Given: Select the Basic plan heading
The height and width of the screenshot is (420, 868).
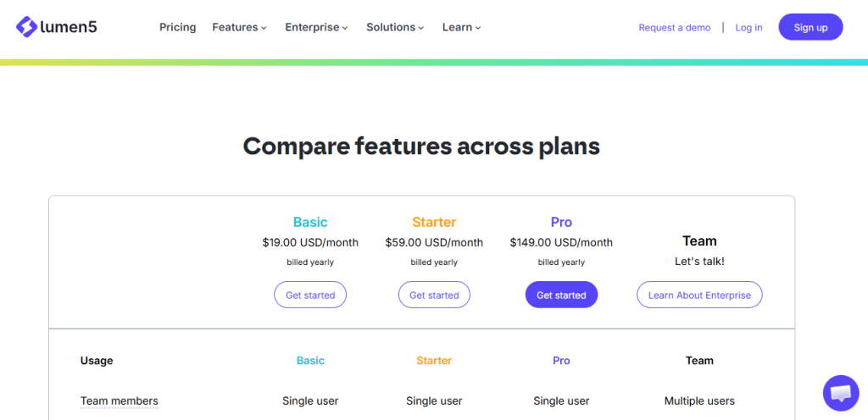Looking at the screenshot, I should point(310,222).
